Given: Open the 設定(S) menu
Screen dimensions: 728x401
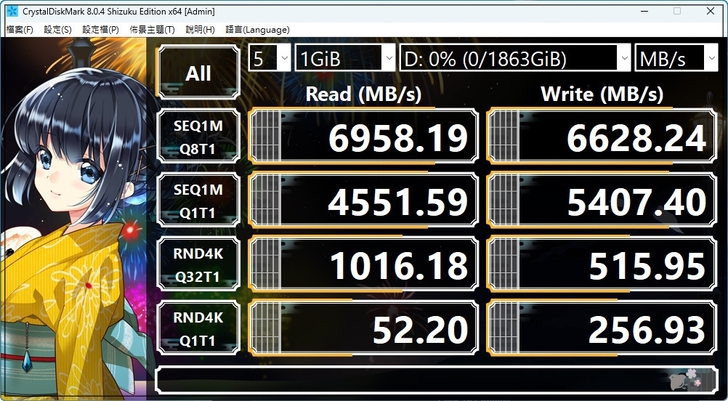Looking at the screenshot, I should click(x=58, y=30).
